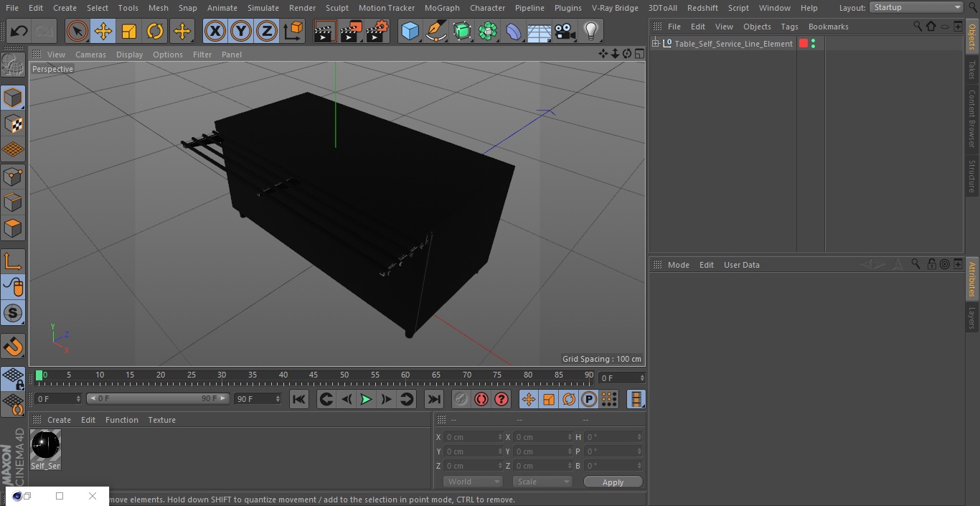
Task: Switch to the Layers side tab
Action: [x=972, y=318]
